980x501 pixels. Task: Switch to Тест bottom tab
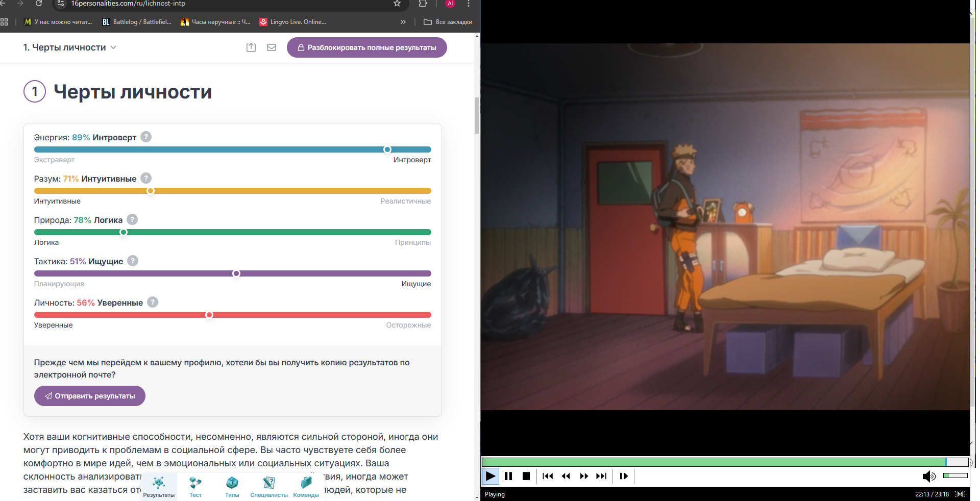coord(195,487)
